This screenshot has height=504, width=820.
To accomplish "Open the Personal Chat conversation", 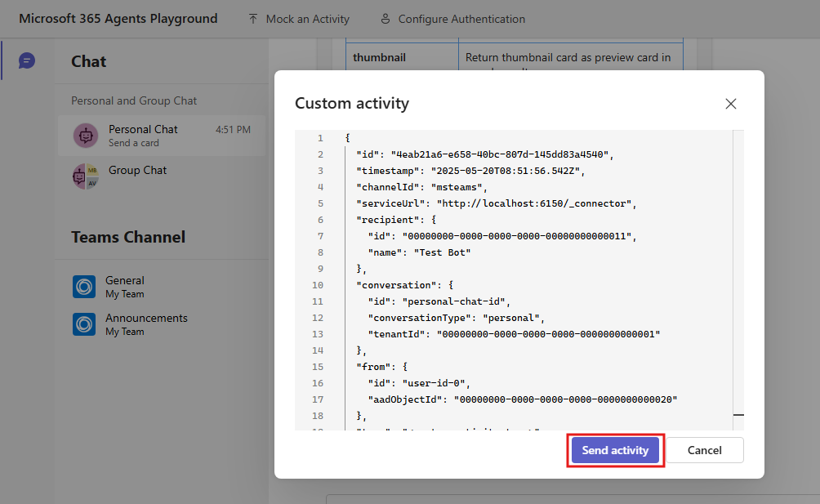I will (x=162, y=136).
